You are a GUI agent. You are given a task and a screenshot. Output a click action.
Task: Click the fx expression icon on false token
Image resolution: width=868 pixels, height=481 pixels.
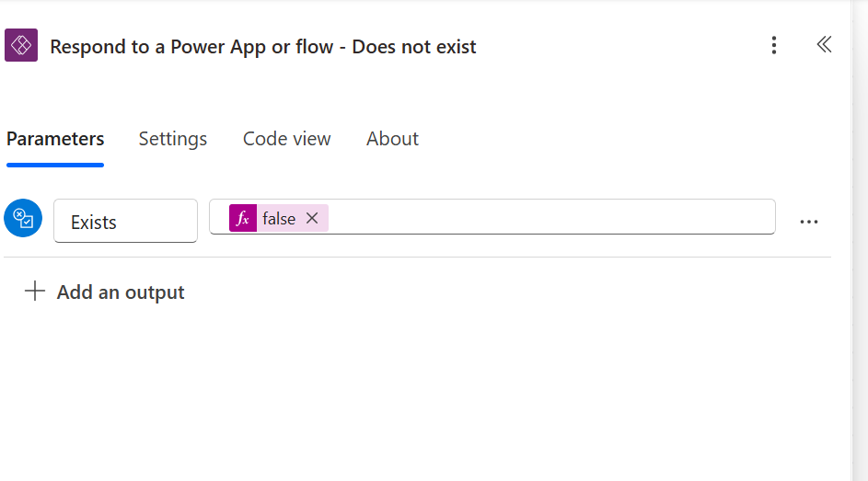(243, 218)
